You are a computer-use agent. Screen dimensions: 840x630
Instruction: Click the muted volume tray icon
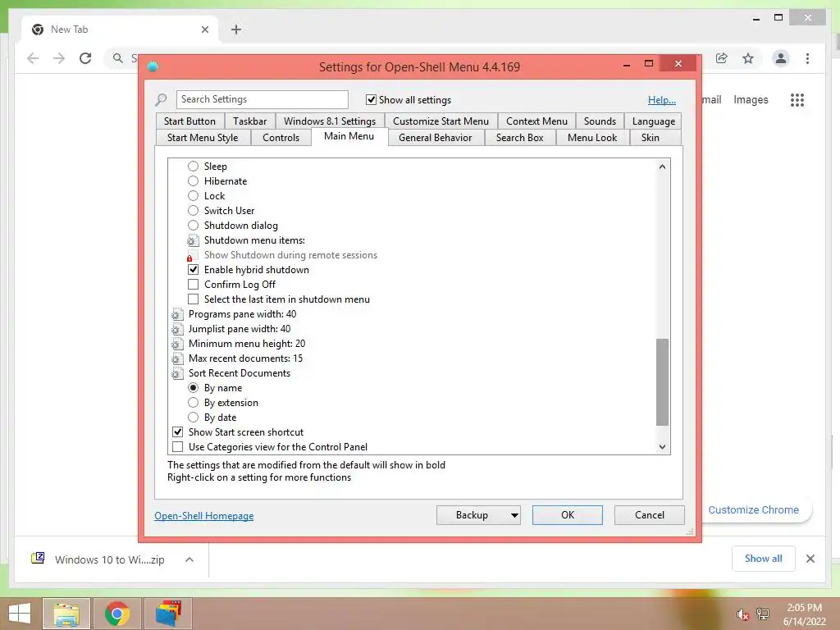742,614
